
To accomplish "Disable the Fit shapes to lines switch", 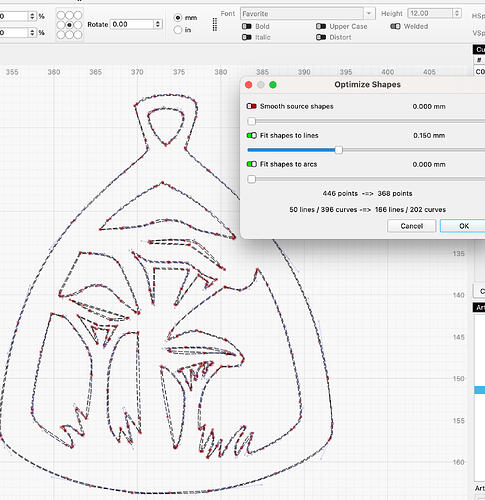I will tap(251, 135).
